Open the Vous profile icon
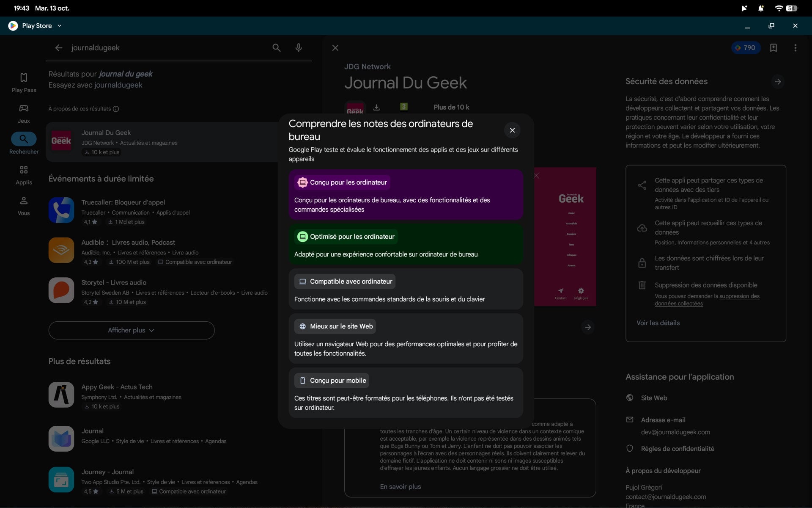This screenshot has width=812, height=508. (24, 206)
